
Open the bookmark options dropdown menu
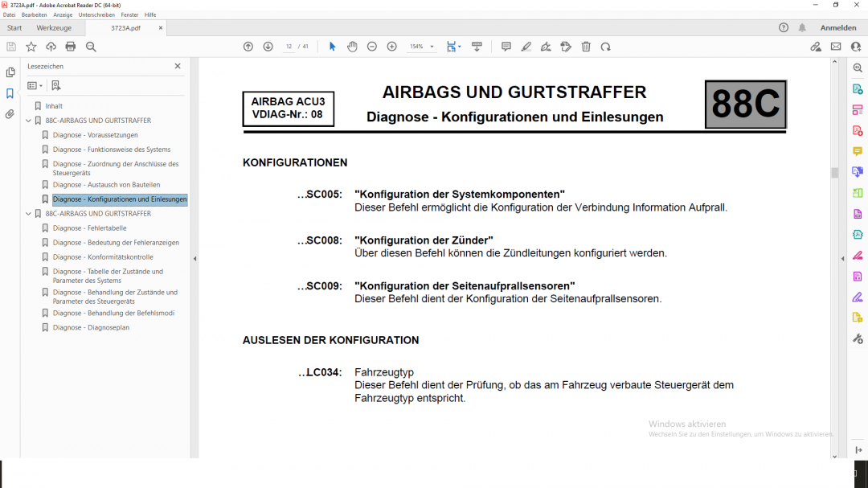pyautogui.click(x=35, y=85)
